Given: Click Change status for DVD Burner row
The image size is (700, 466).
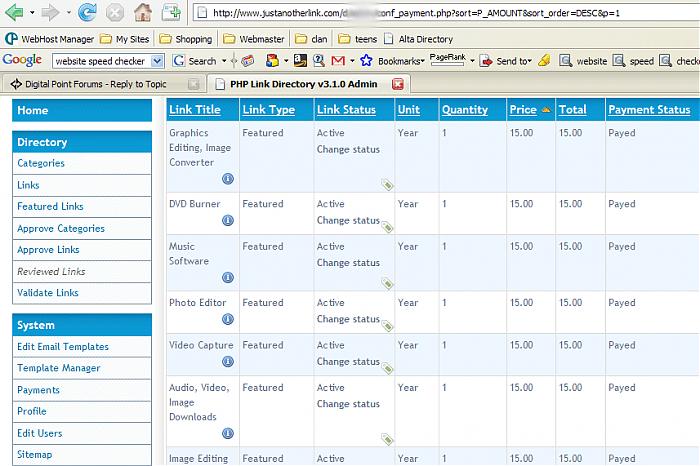Looking at the screenshot, I should pos(348,221).
